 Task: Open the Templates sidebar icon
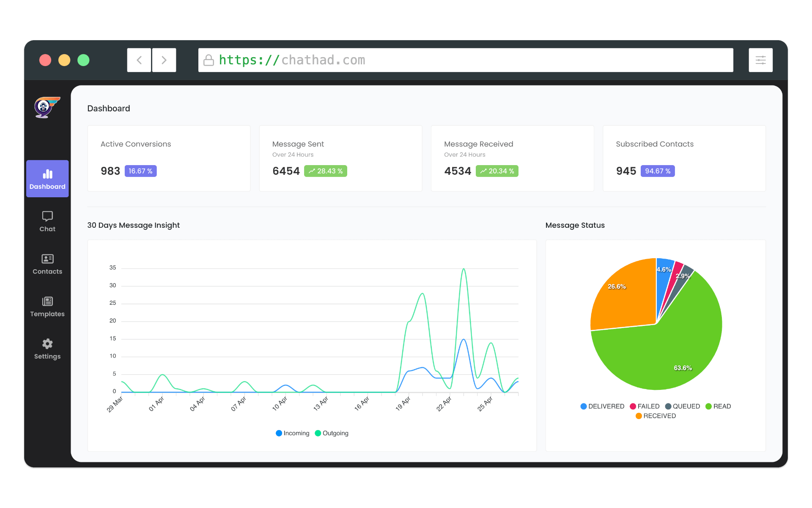[47, 301]
